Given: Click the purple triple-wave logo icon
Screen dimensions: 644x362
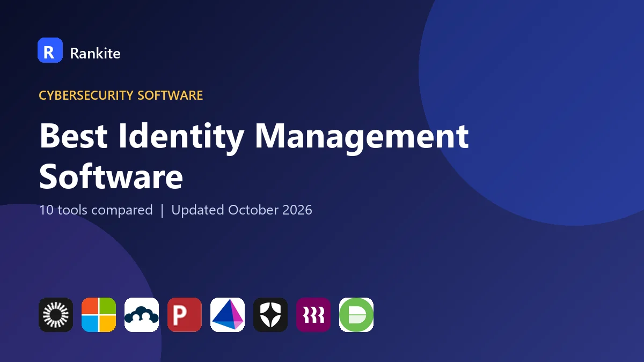Looking at the screenshot, I should [313, 315].
